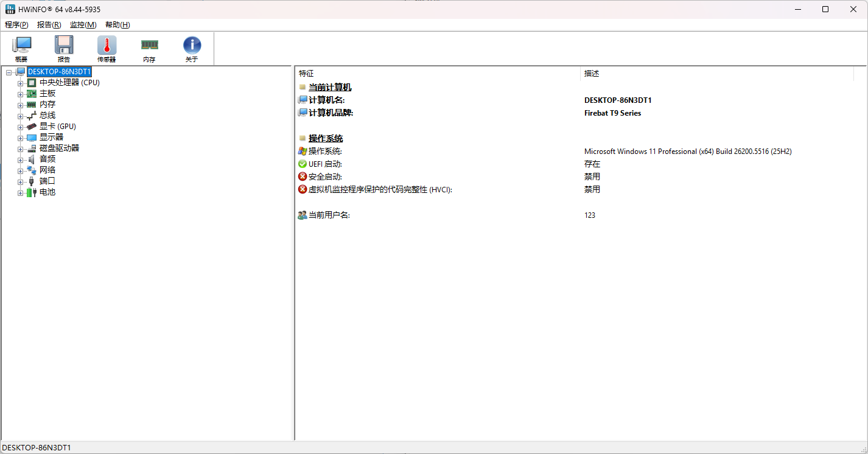Click the 报告 (Report) floppy disk icon
Screen dimensions: 868x454
click(x=64, y=49)
